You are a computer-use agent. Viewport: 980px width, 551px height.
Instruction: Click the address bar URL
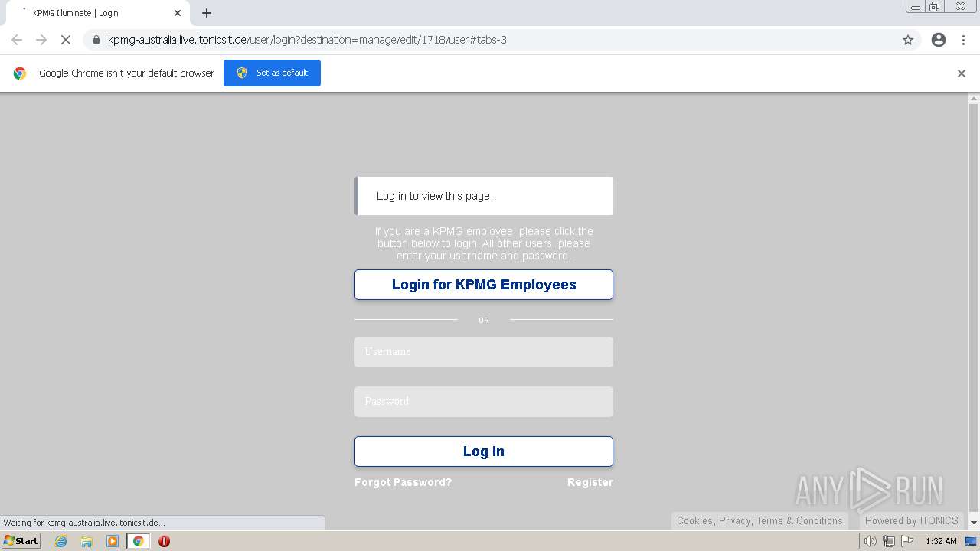point(307,40)
